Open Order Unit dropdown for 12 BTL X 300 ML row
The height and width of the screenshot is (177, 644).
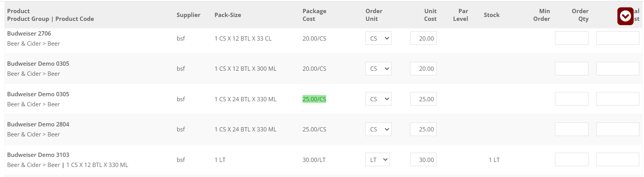point(378,69)
